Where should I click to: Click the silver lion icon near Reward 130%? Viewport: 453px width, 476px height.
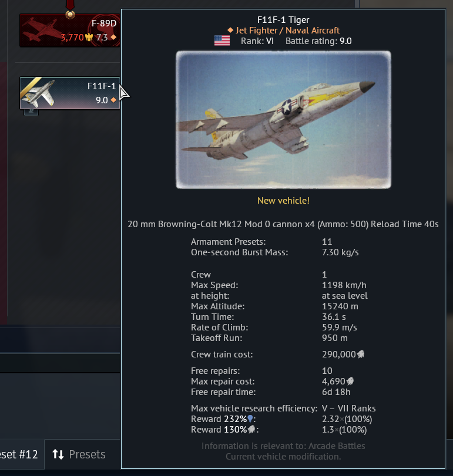(251, 430)
